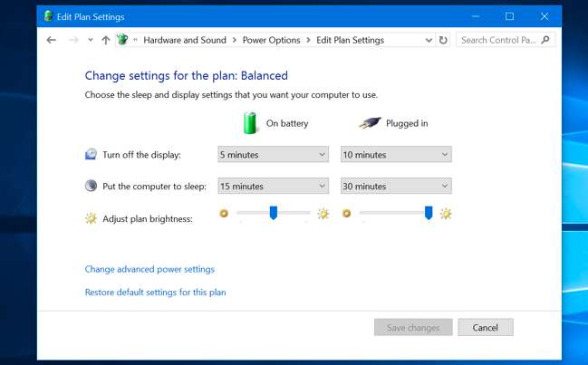Click the on-battery brightness slider thumb

pos(273,213)
